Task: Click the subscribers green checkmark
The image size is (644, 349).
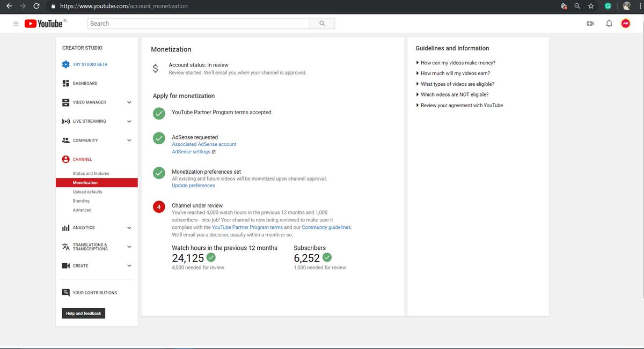Action: (x=327, y=257)
